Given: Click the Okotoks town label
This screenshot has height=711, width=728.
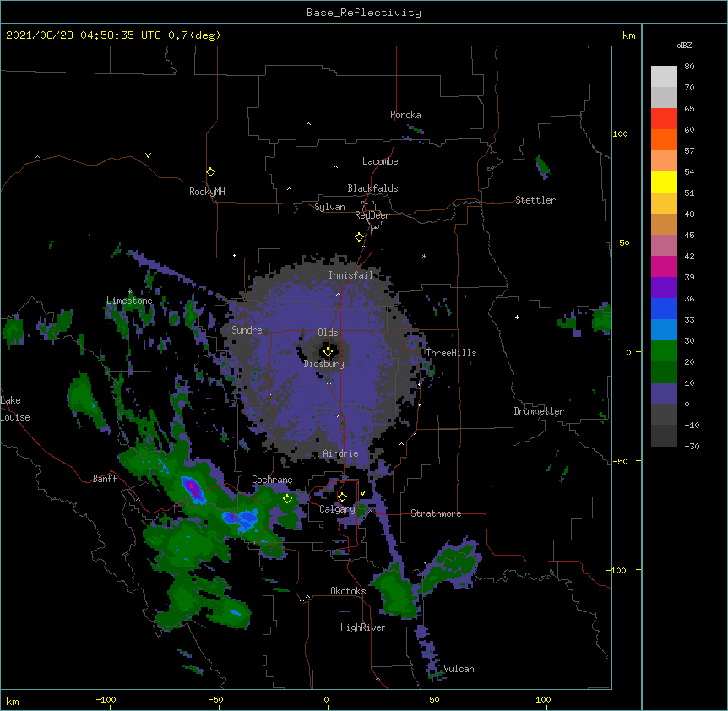Looking at the screenshot, I should click(348, 591).
